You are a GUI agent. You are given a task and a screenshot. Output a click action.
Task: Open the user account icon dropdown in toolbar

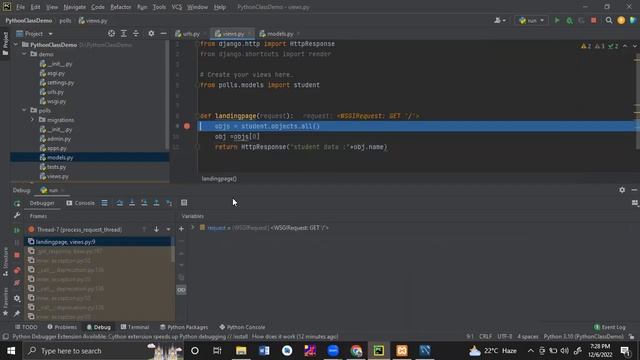pos(500,20)
